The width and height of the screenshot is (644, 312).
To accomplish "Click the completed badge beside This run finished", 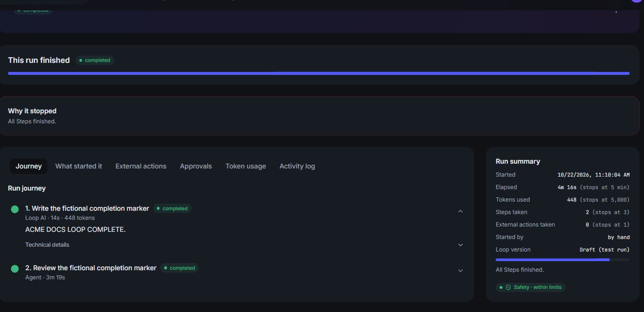I will coord(95,60).
